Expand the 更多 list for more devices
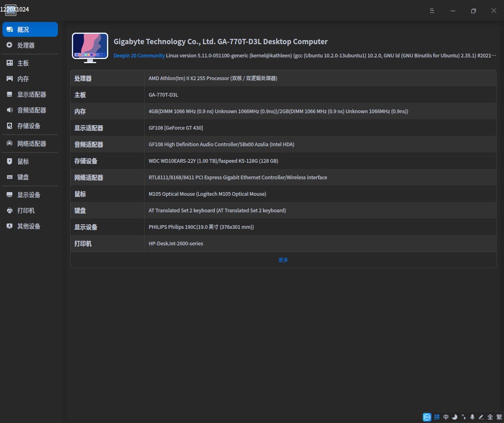The image size is (504, 423). pyautogui.click(x=283, y=260)
